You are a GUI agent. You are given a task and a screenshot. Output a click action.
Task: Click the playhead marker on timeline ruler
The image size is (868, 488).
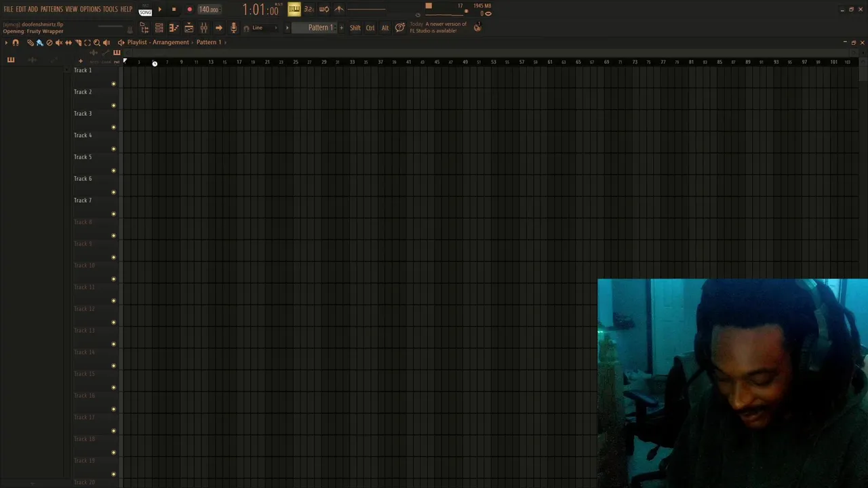125,61
